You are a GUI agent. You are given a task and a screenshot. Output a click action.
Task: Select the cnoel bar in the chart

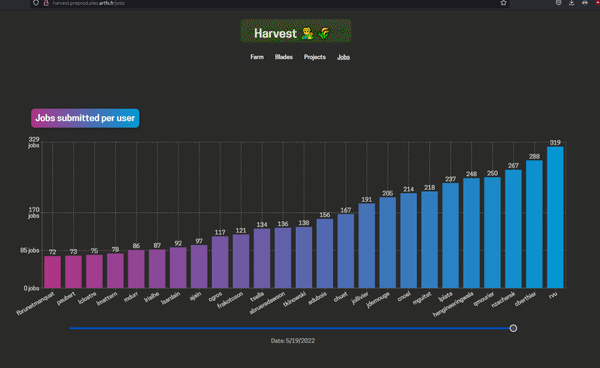click(x=408, y=241)
